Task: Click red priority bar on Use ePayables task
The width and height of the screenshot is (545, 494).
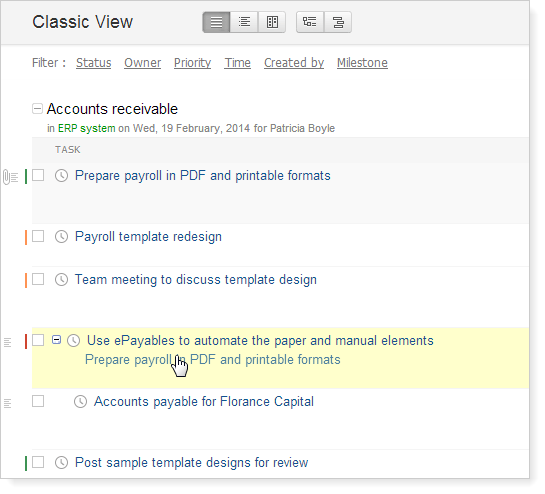Action: click(x=26, y=341)
